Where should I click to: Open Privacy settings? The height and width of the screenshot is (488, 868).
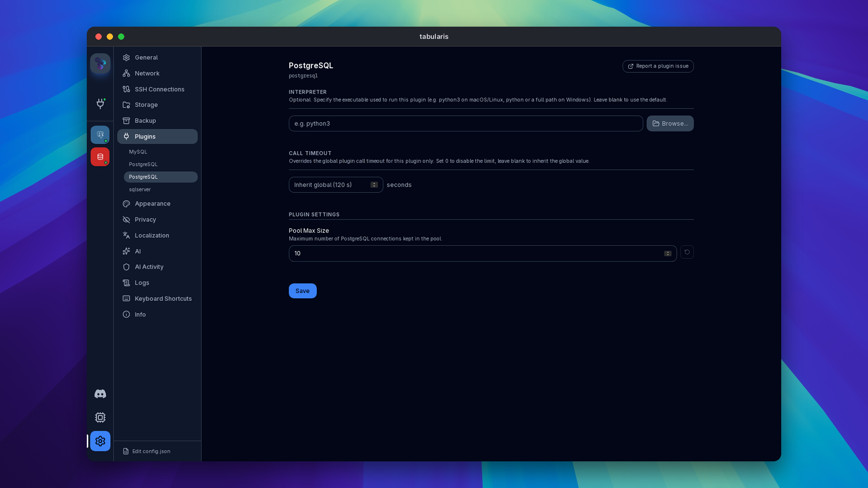[157, 220]
